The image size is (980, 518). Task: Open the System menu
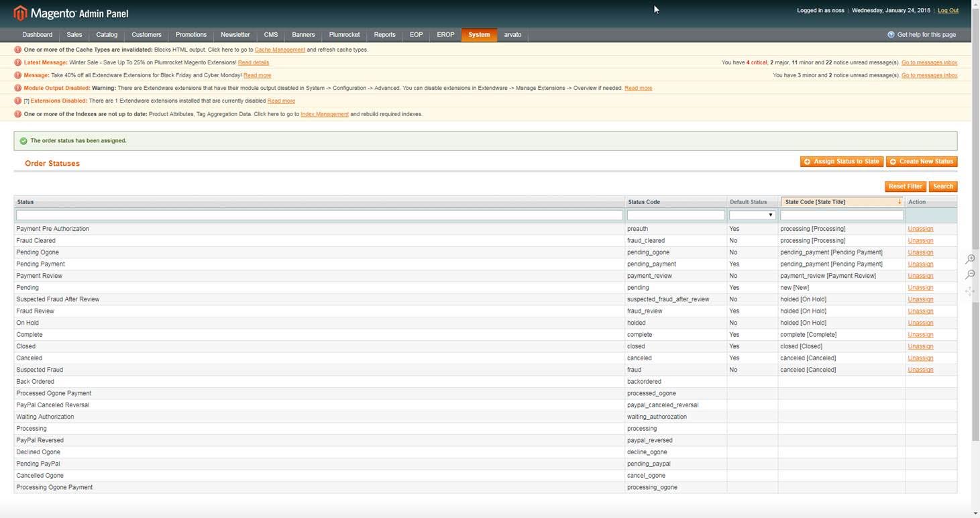(x=479, y=34)
